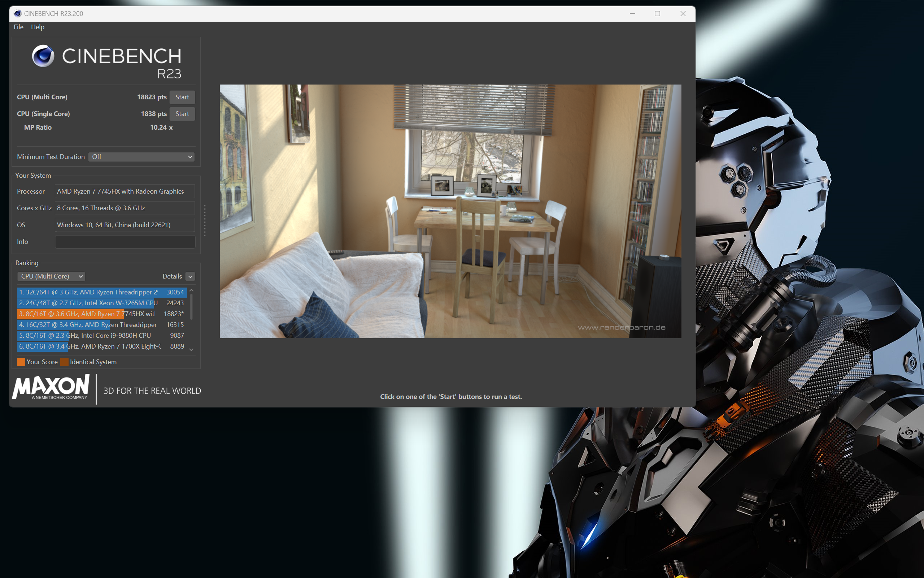Open the Minimum Test Duration dropdown
Viewport: 924px width, 578px height.
(141, 157)
